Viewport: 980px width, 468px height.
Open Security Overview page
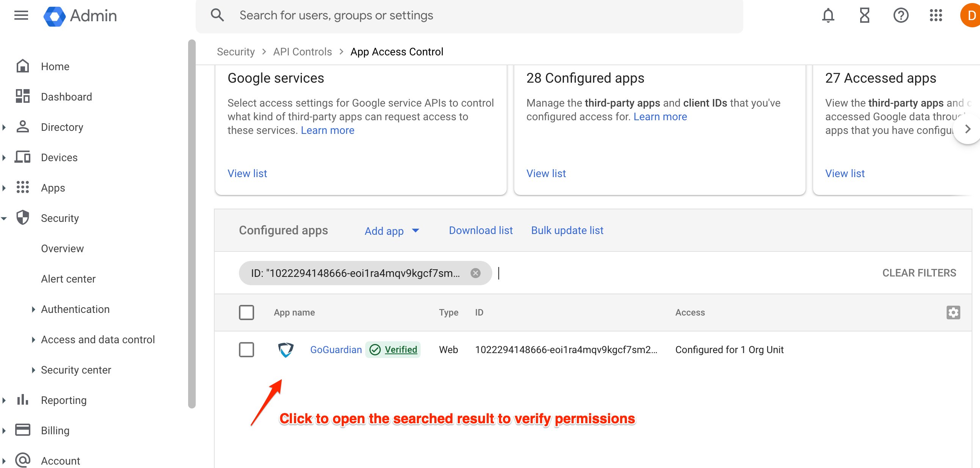coord(63,248)
